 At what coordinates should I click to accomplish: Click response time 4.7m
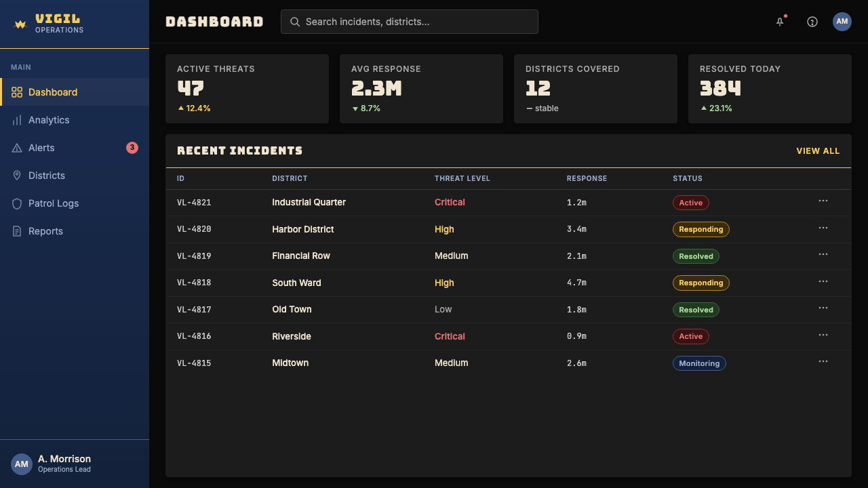tap(576, 283)
